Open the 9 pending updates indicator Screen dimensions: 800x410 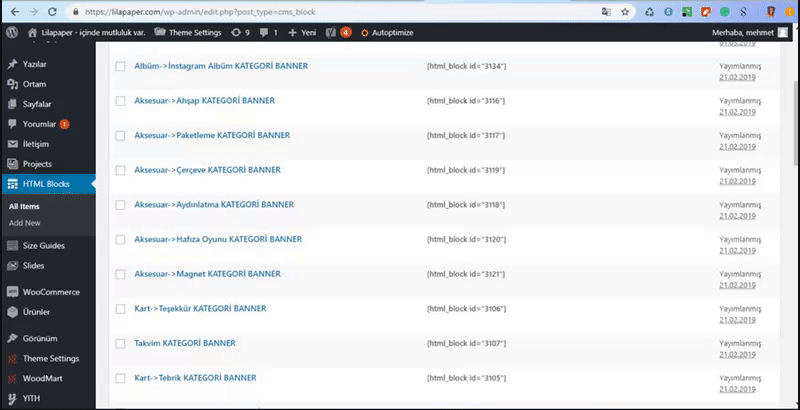(240, 33)
